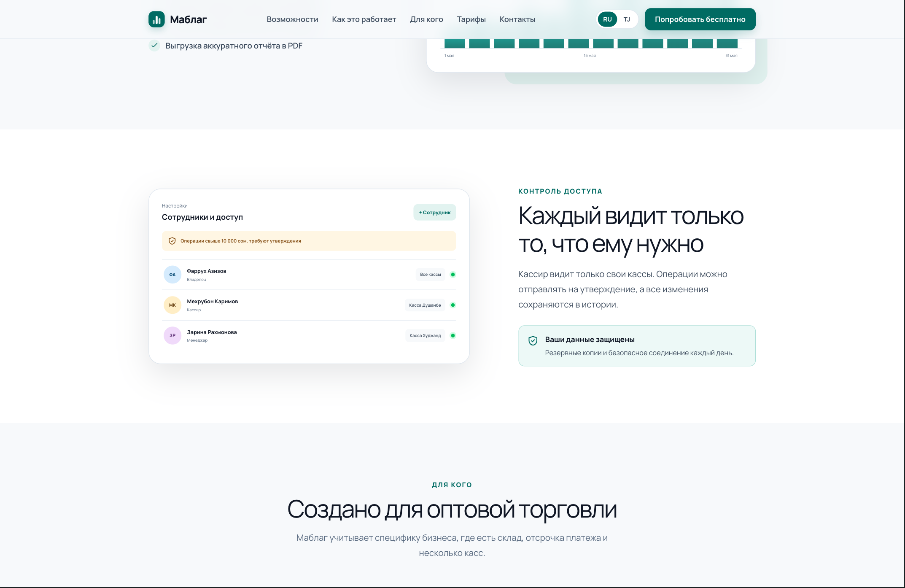Click the name Зарина Рахмонова
Viewport: 905px width, 588px height.
tap(212, 332)
